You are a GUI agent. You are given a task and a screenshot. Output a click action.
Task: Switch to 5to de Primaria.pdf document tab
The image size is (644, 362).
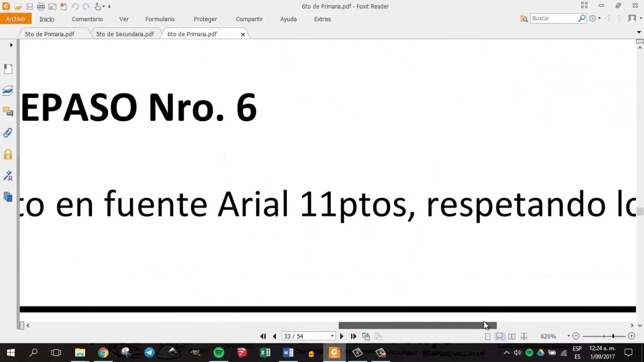(x=50, y=34)
